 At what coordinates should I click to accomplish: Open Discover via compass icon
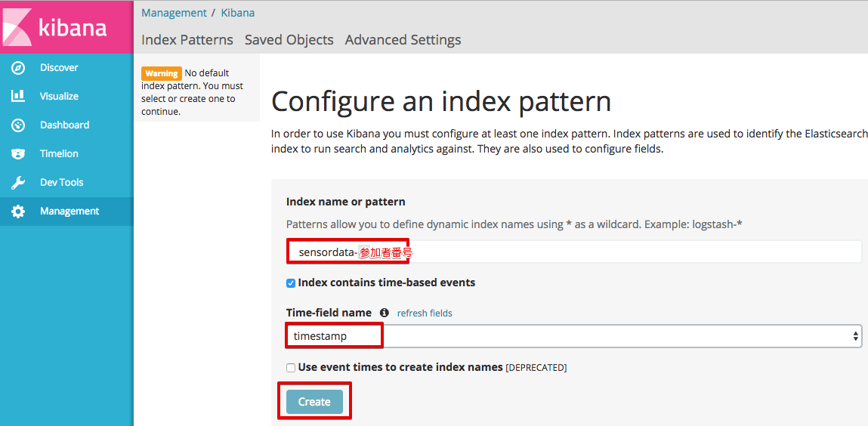click(18, 68)
